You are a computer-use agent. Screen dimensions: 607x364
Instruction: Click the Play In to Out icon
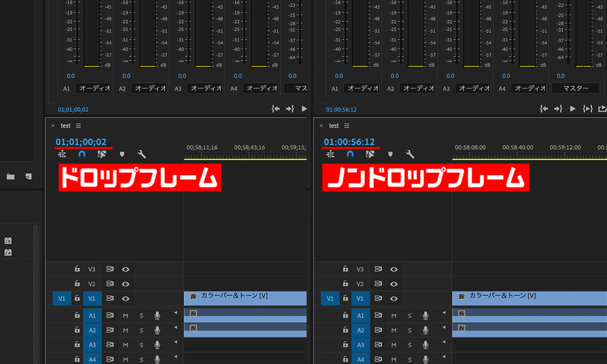pos(588,107)
